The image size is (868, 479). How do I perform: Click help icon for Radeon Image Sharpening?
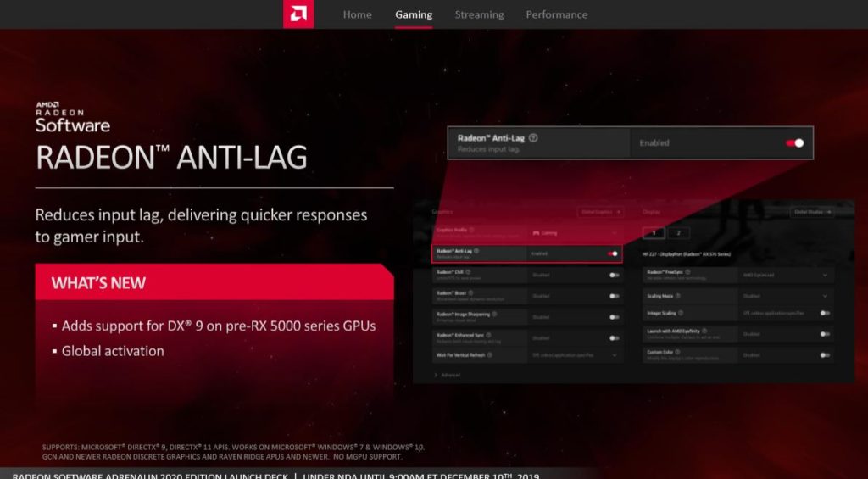493,314
